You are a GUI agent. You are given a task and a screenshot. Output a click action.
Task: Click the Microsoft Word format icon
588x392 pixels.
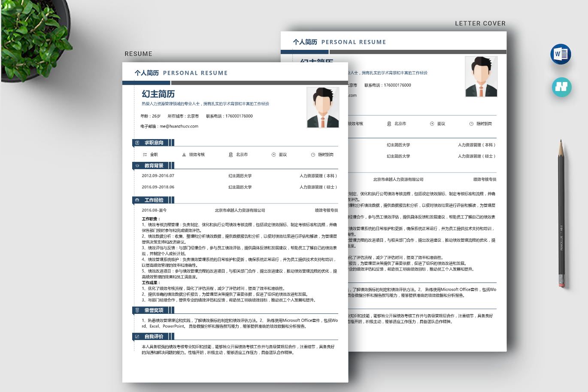pyautogui.click(x=561, y=54)
